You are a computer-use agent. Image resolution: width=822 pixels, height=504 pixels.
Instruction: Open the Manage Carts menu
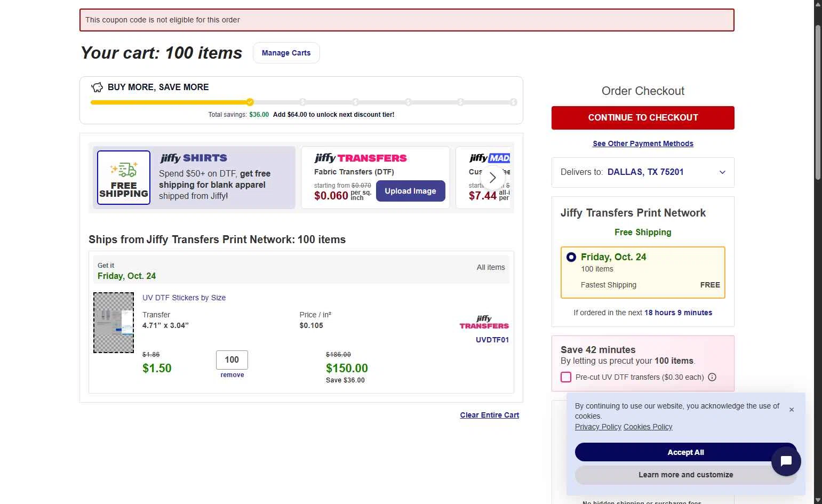(x=286, y=53)
